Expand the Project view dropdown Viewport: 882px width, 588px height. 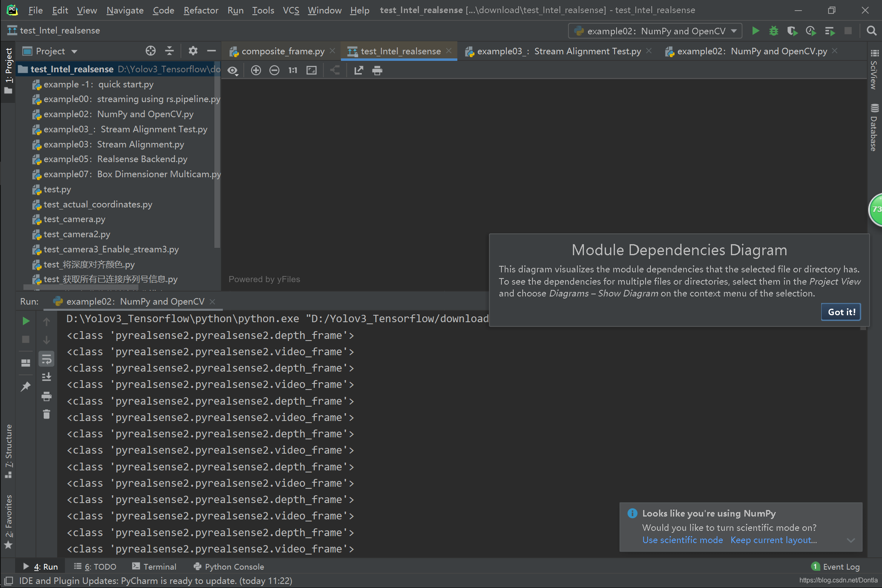pyautogui.click(x=74, y=51)
